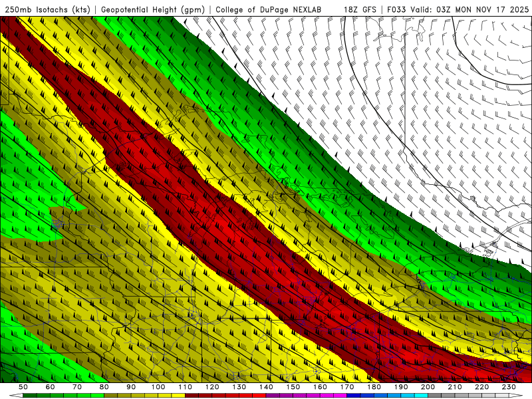Click the '160' color scale label

(x=320, y=387)
